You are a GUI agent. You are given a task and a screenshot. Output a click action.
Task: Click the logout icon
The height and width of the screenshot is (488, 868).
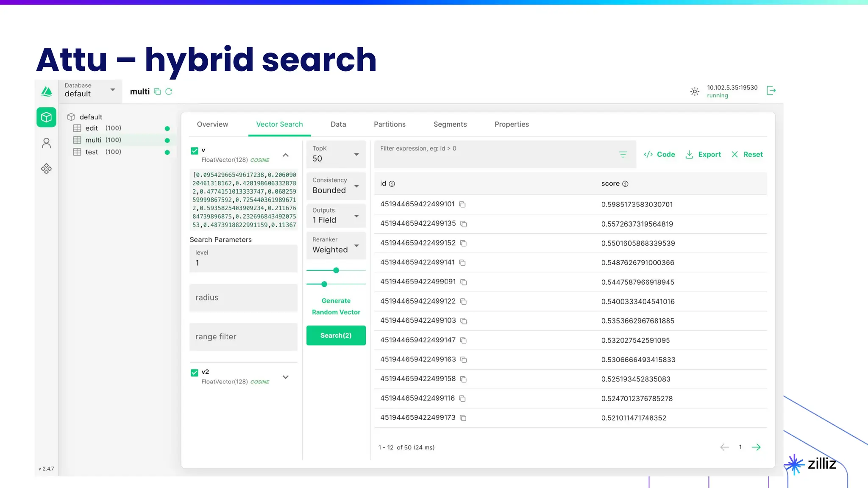click(x=771, y=91)
